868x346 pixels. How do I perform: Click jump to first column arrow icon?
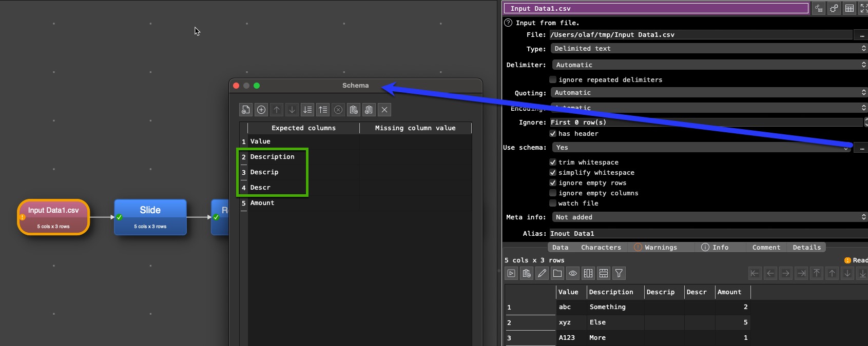tap(755, 274)
